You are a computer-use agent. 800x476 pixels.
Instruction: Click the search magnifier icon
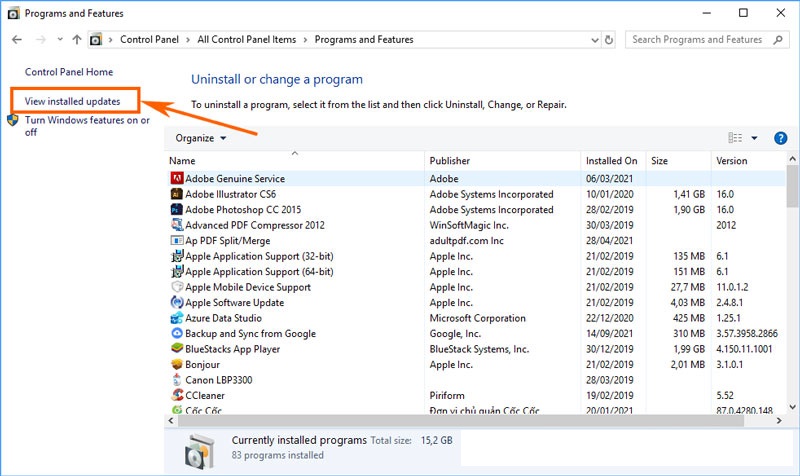(777, 40)
